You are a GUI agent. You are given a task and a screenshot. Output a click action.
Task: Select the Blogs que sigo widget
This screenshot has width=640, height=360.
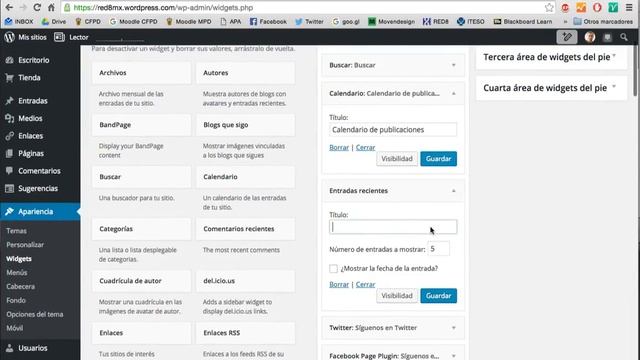[245, 124]
